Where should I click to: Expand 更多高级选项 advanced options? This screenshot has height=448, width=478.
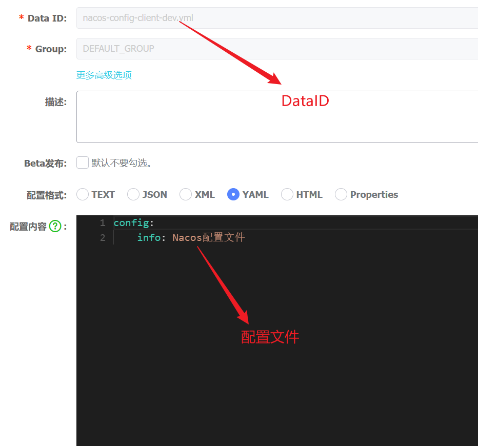(x=104, y=75)
